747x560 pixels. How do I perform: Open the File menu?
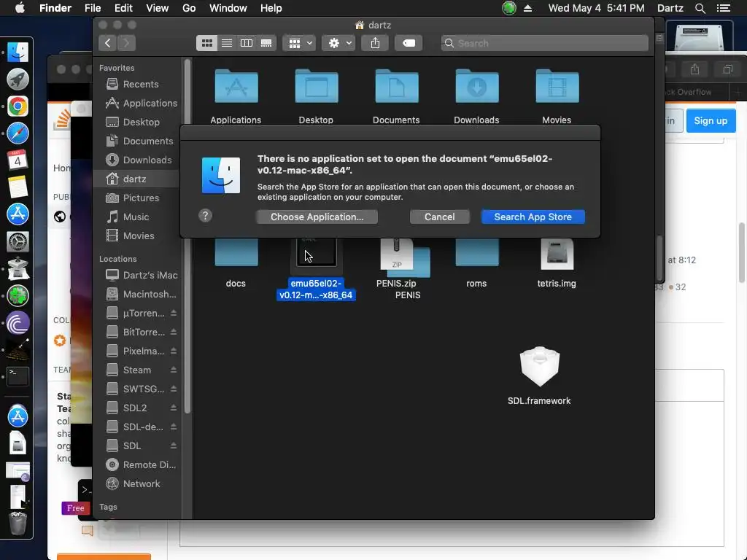pyautogui.click(x=93, y=8)
